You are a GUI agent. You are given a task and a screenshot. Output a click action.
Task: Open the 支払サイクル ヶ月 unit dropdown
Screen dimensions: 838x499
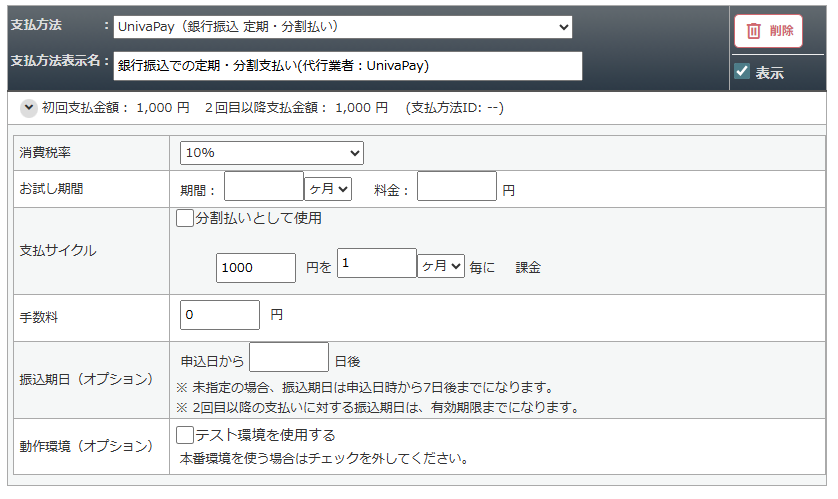(441, 266)
